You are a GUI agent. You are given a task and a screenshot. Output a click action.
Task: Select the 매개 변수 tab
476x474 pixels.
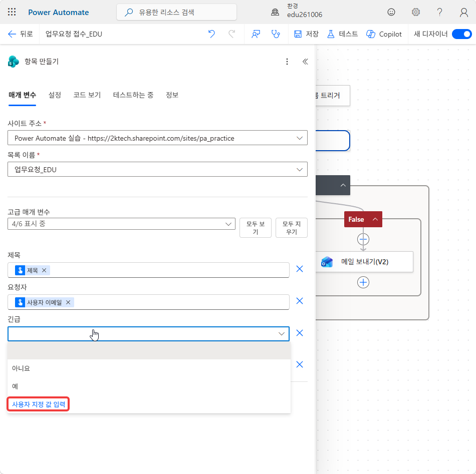pyautogui.click(x=22, y=95)
